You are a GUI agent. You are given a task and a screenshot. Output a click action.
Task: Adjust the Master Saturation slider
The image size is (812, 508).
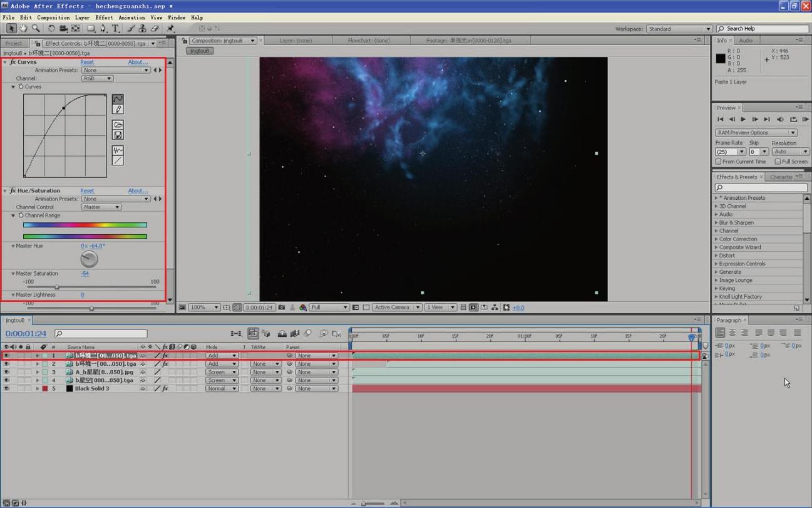(57, 288)
